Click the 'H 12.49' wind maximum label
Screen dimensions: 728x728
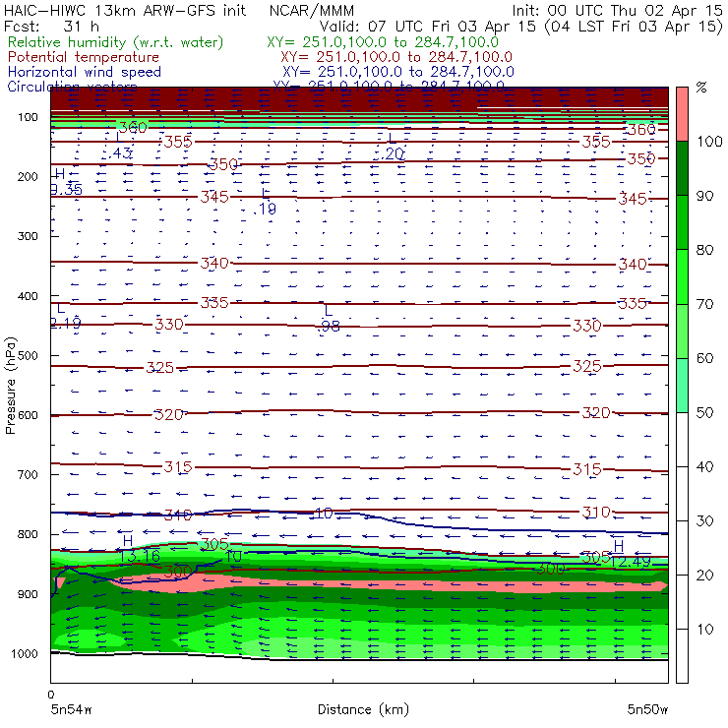[631, 554]
